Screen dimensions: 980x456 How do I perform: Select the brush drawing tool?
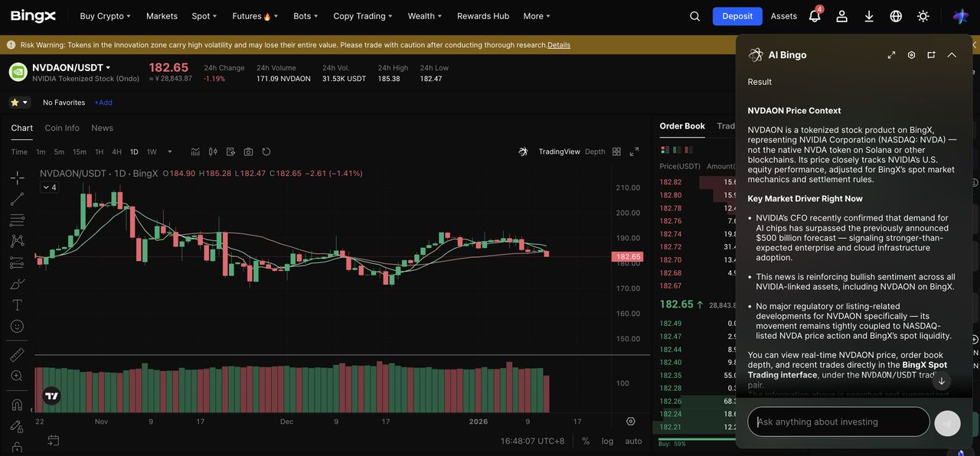(x=17, y=284)
